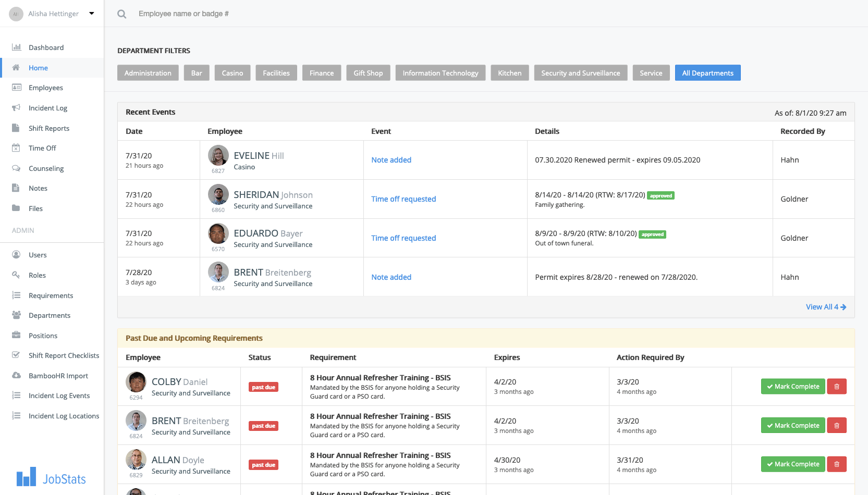The height and width of the screenshot is (495, 868).
Task: Mark Allan Doyle's training complete
Action: click(x=793, y=464)
